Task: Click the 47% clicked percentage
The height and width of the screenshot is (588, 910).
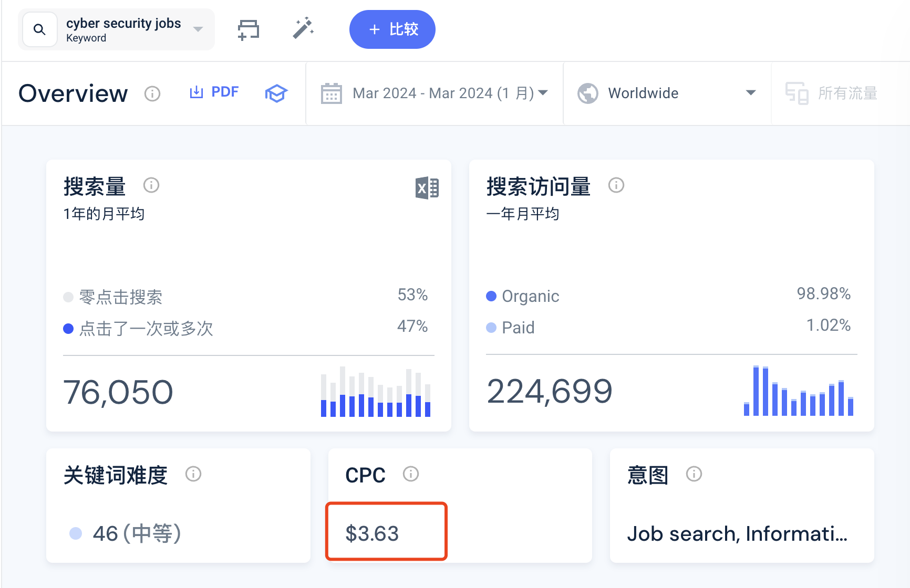Action: tap(412, 326)
